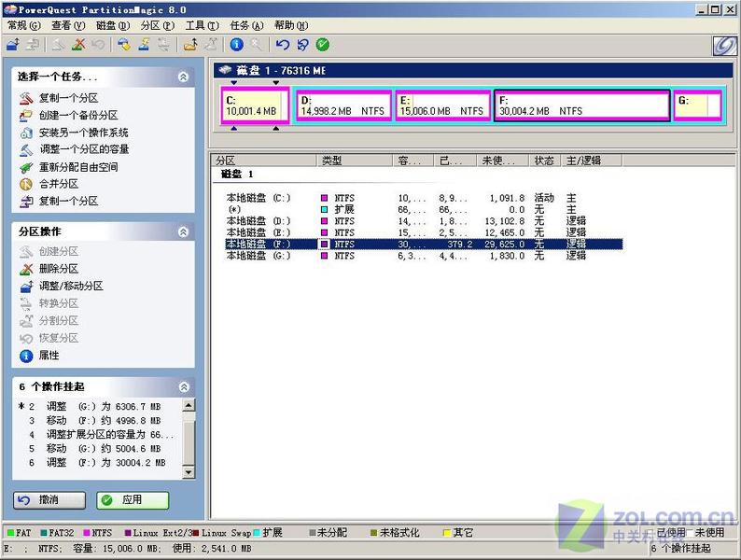Open the 任务(A) menu
This screenshot has height=560, width=741.
[246, 25]
